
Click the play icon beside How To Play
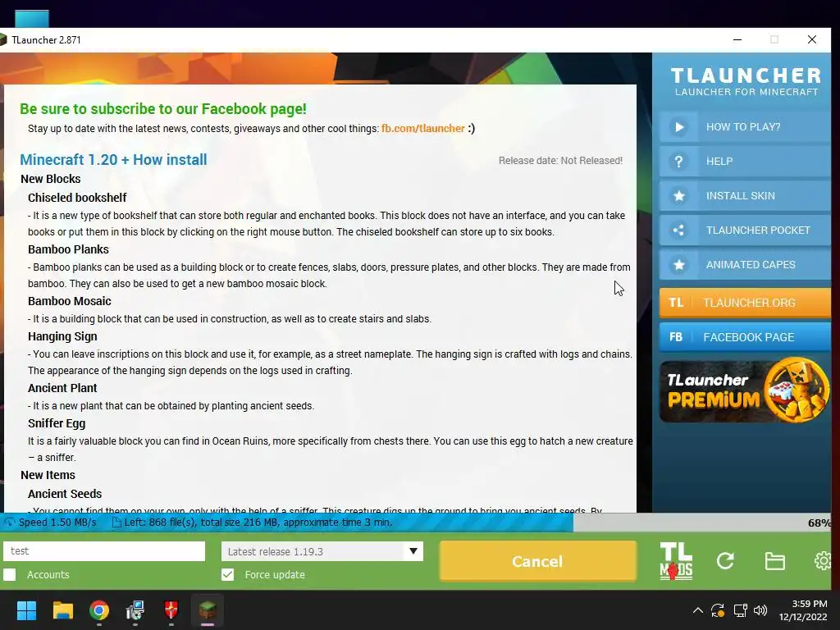coord(678,127)
